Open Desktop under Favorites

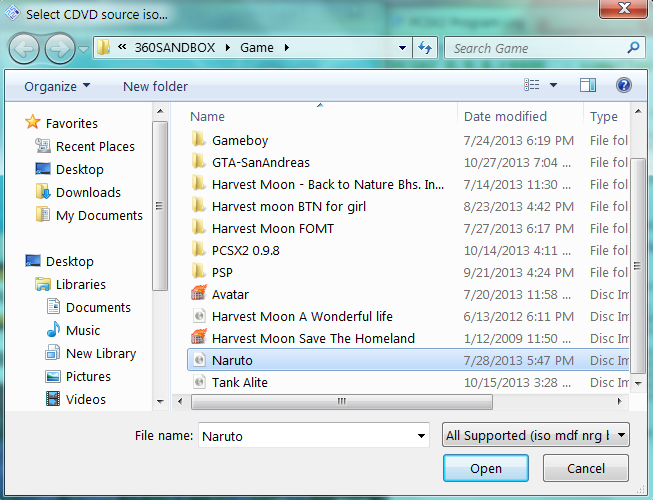80,169
